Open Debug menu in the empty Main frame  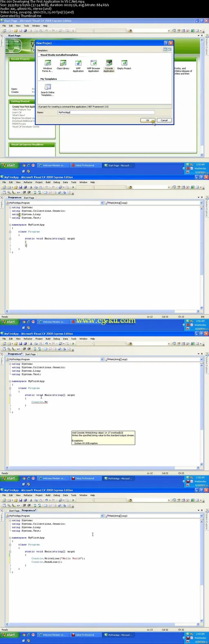coord(57,182)
